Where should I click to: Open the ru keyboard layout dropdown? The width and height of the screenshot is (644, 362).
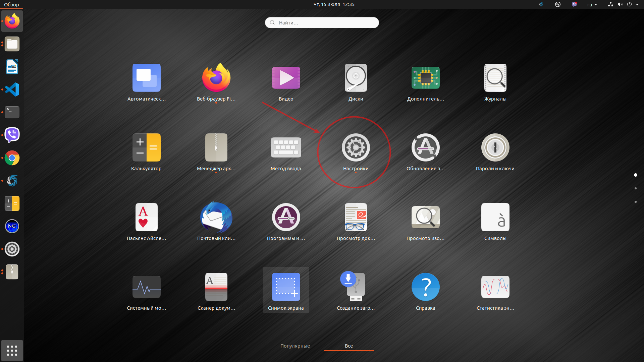(592, 5)
